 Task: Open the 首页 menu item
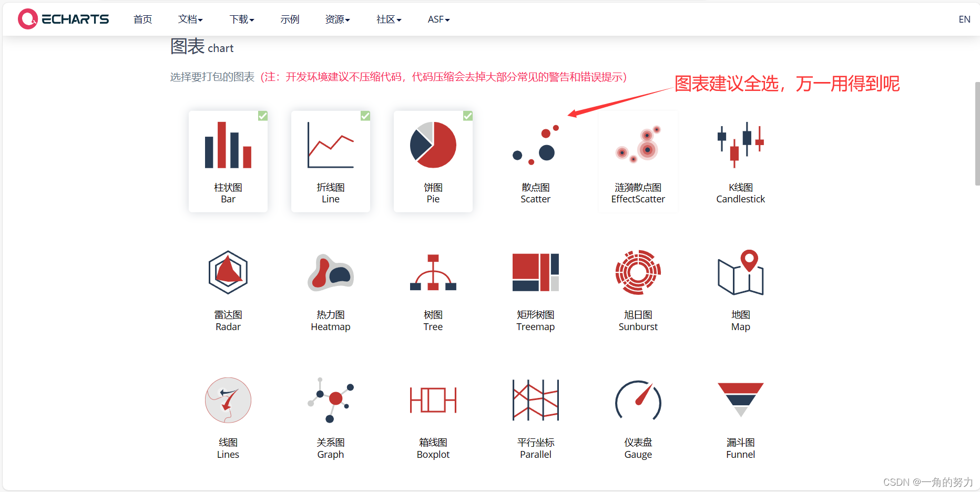[142, 19]
